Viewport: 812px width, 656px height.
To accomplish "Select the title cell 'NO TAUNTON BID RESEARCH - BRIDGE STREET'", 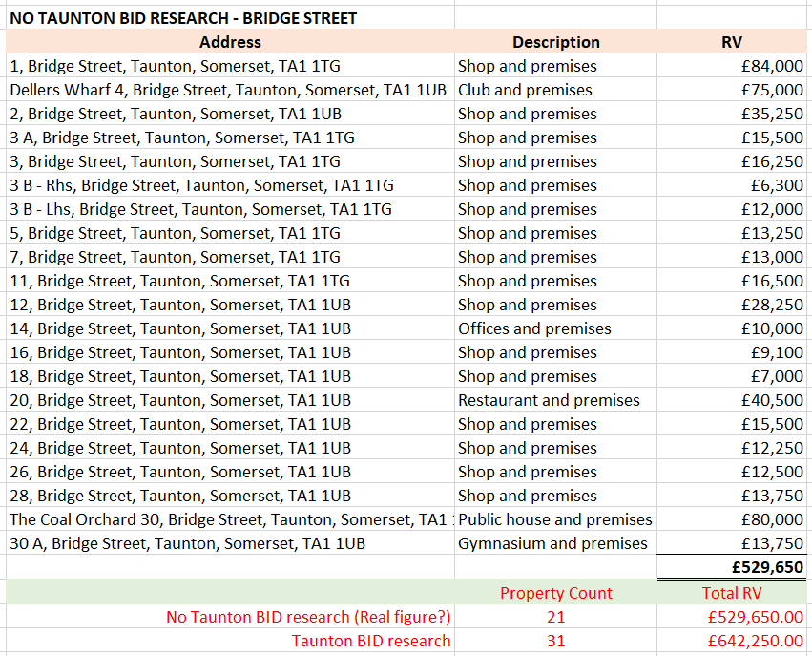I will coord(231,18).
